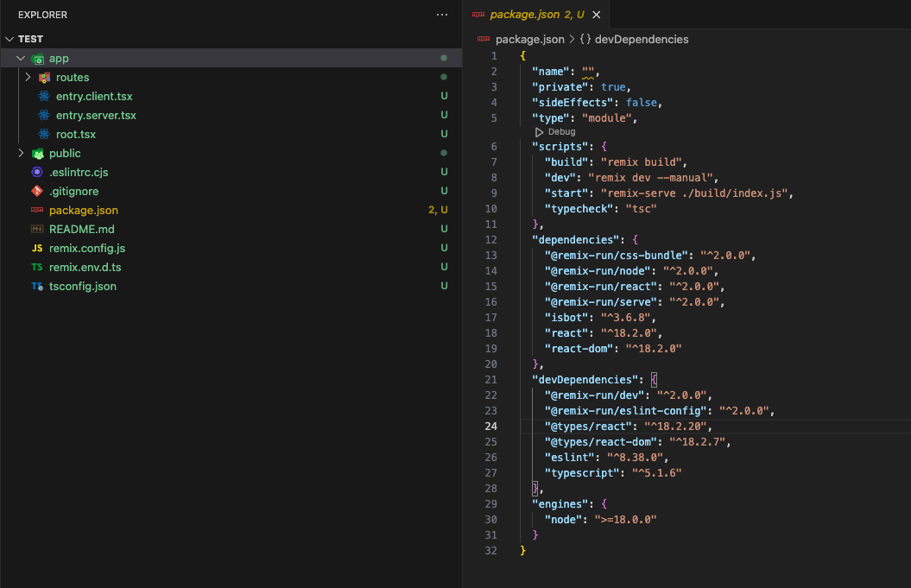Click the "remix dev --manual" value

[x=651, y=178]
